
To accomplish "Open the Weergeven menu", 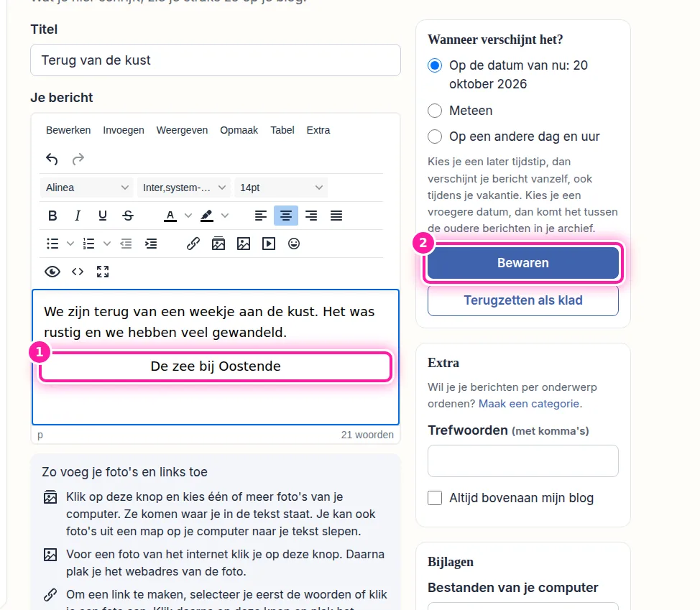I will click(182, 130).
